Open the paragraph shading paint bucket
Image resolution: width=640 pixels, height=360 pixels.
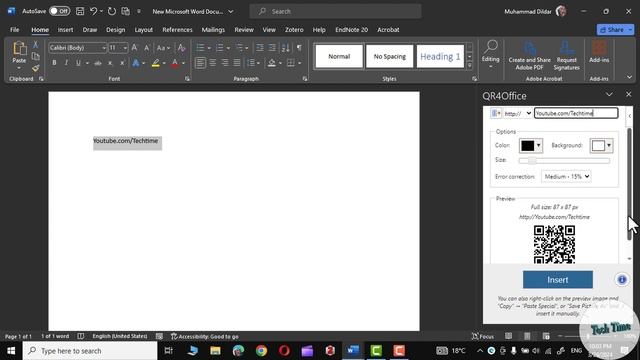tap(272, 63)
